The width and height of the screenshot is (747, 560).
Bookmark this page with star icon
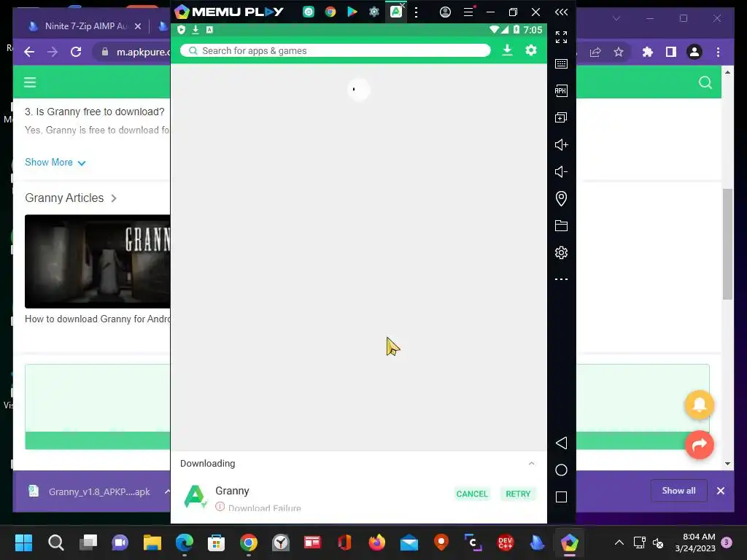(619, 52)
